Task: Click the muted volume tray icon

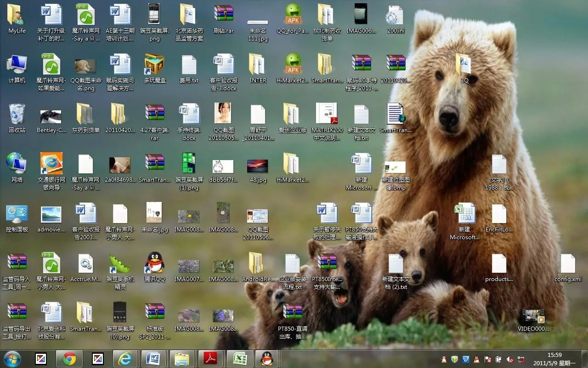Action: point(510,359)
